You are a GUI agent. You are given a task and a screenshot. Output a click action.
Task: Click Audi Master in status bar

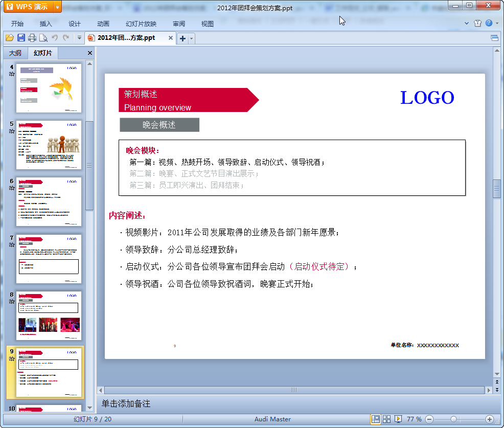click(x=272, y=419)
